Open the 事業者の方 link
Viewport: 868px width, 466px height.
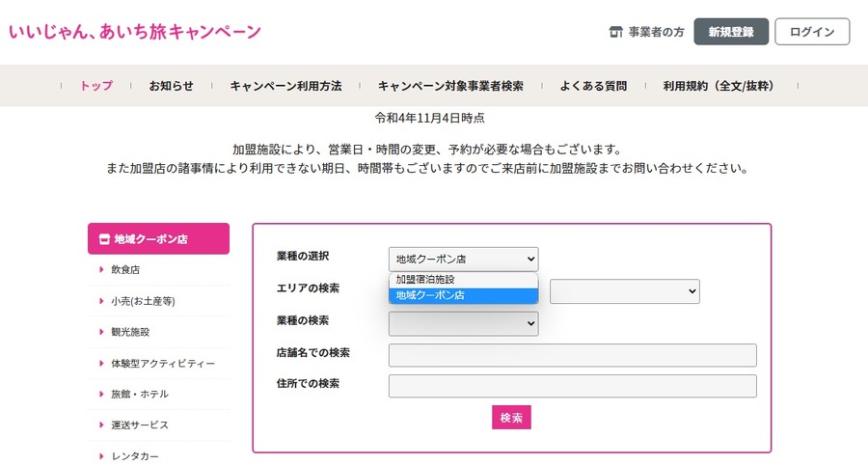[656, 32]
